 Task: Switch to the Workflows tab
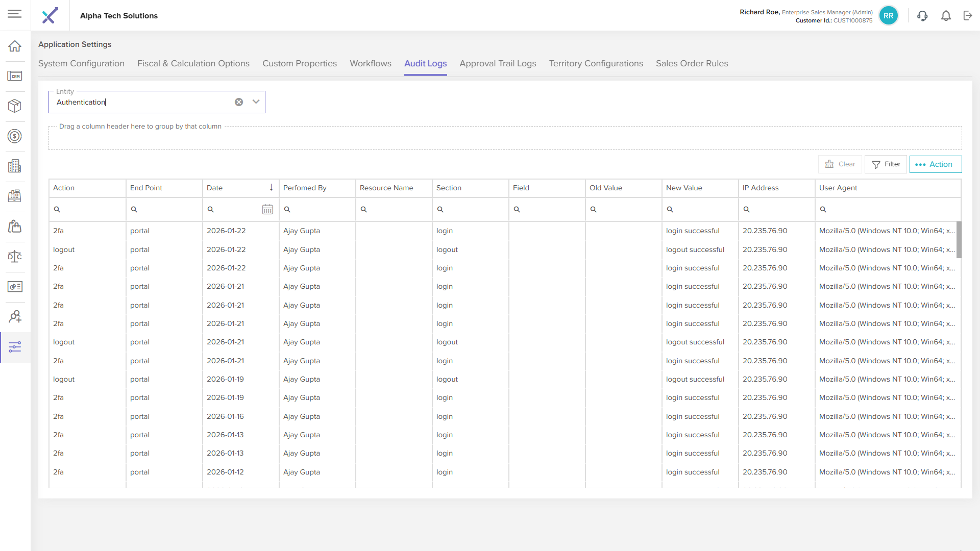tap(370, 63)
